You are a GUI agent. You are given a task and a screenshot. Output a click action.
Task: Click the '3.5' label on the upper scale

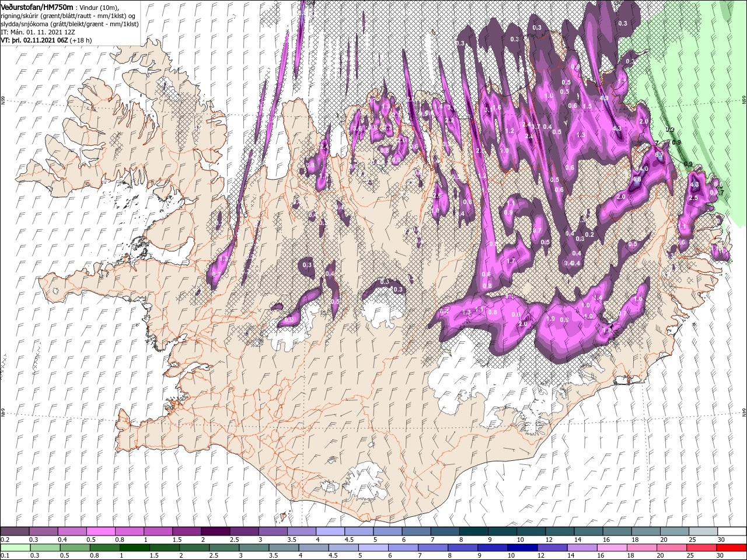291,540
